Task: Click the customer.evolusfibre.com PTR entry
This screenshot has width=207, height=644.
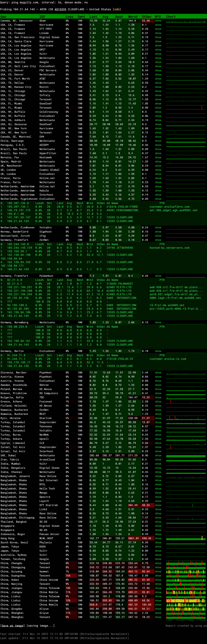Action: tap(170, 207)
